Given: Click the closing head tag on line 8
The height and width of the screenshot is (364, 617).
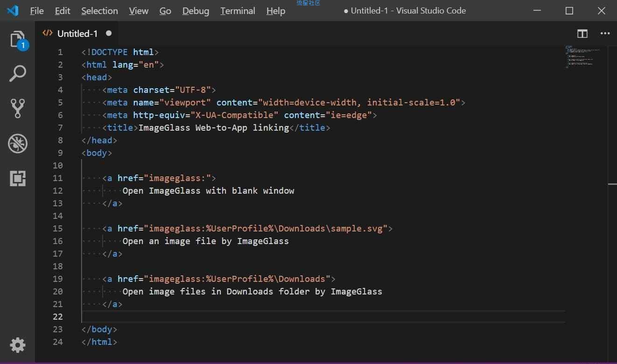Looking at the screenshot, I should [99, 140].
